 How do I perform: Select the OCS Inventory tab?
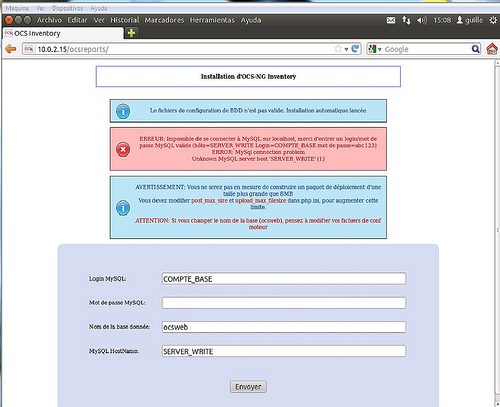pyautogui.click(x=63, y=33)
